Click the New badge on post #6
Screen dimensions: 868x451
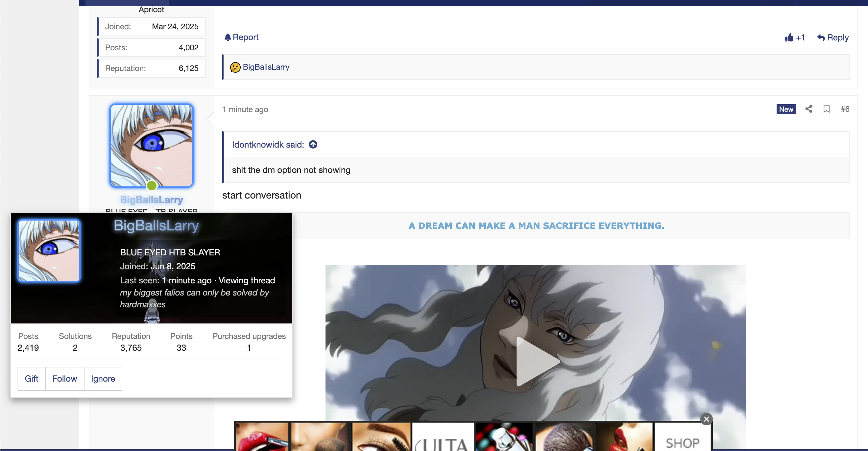[x=786, y=109]
